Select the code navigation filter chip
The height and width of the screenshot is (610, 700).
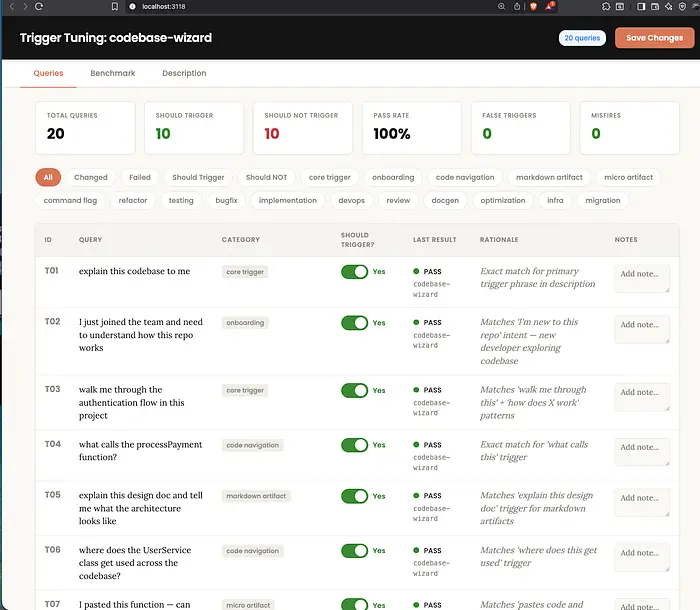click(465, 177)
